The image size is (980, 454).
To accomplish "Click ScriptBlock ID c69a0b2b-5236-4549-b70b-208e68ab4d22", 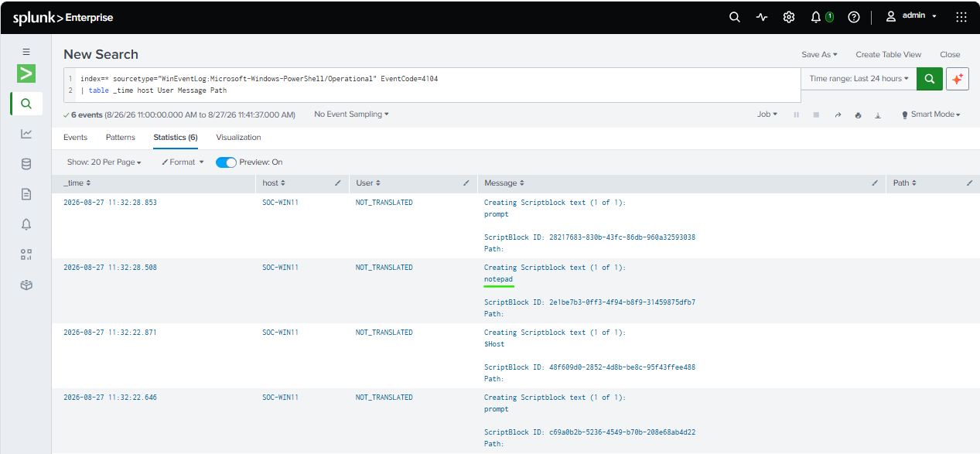I will click(x=589, y=432).
